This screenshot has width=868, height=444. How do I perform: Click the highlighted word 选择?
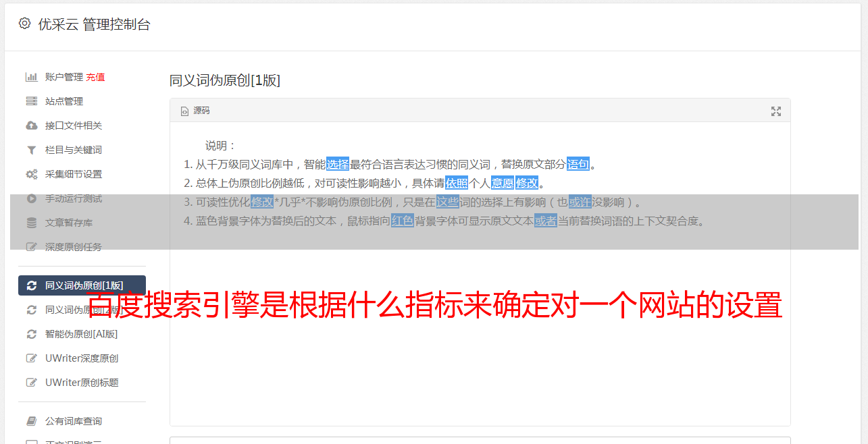pyautogui.click(x=338, y=164)
